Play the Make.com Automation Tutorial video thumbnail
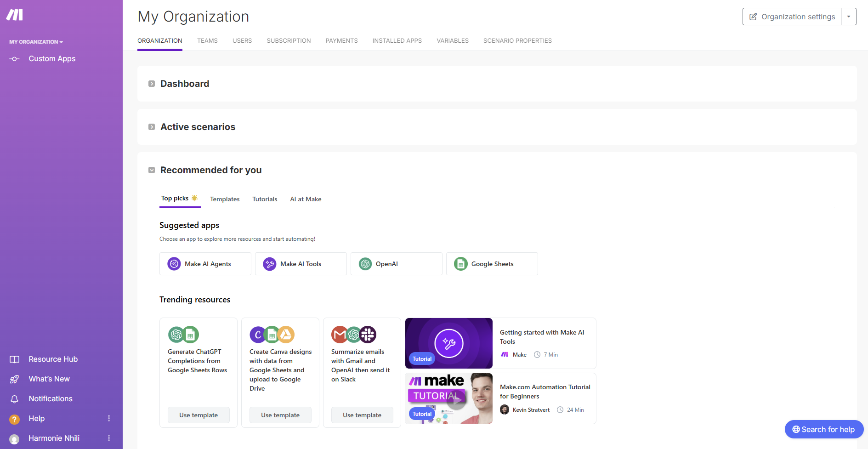 click(455, 399)
